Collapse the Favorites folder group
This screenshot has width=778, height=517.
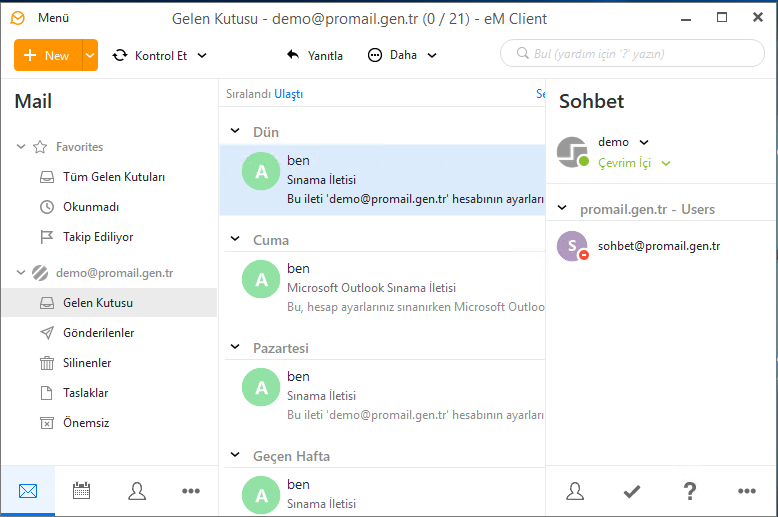click(x=21, y=146)
